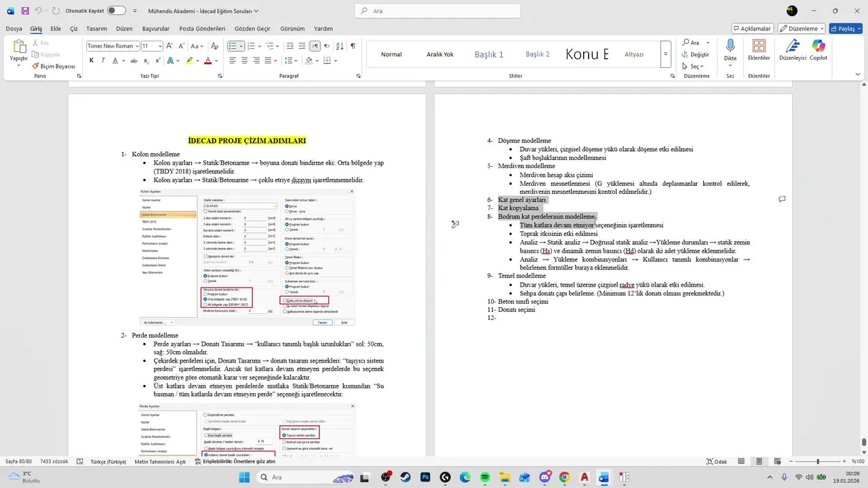Align text left
The width and height of the screenshot is (868, 488).
pyautogui.click(x=233, y=60)
